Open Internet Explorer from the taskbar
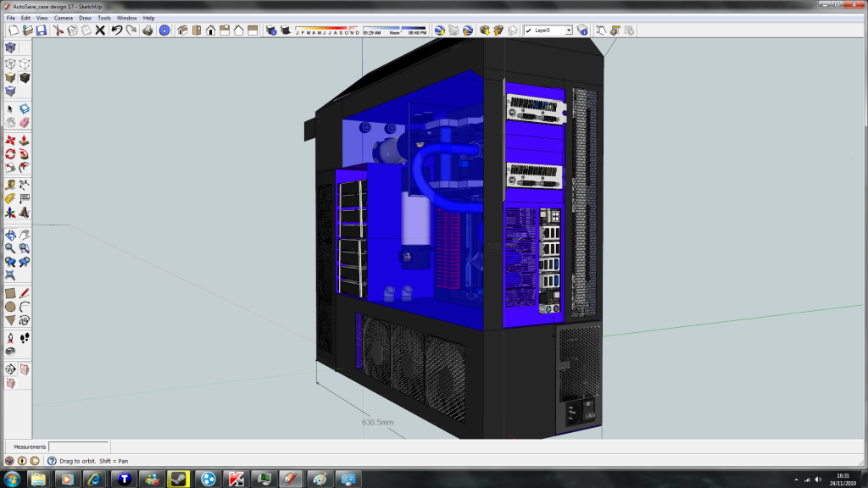Viewport: 868px width, 488px height. coord(95,479)
